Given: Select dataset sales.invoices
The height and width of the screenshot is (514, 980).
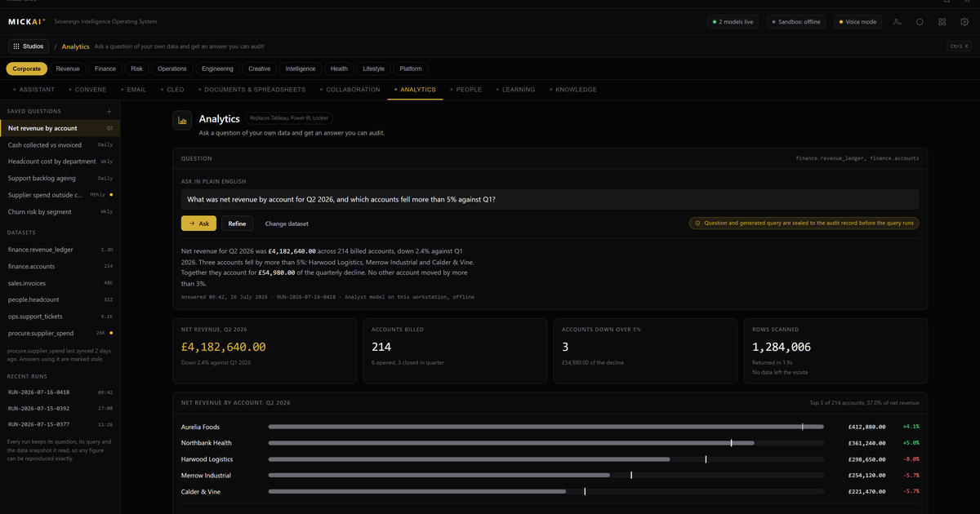Looking at the screenshot, I should (60, 282).
